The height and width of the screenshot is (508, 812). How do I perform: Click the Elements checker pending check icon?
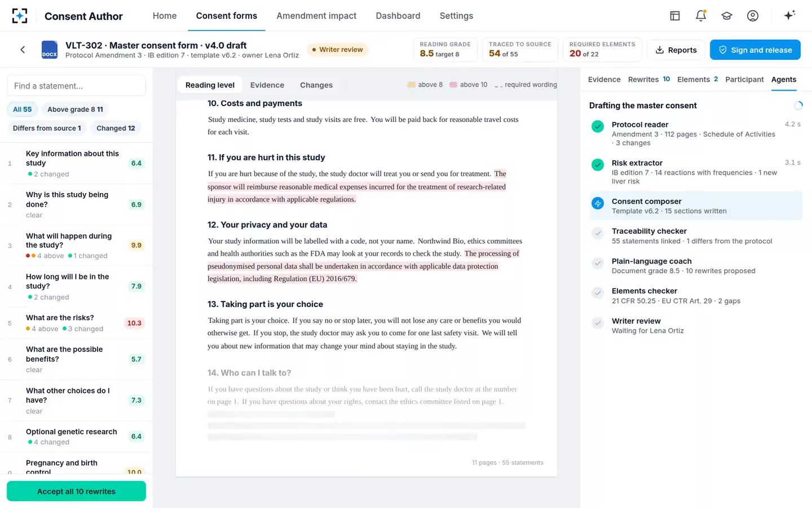point(598,293)
